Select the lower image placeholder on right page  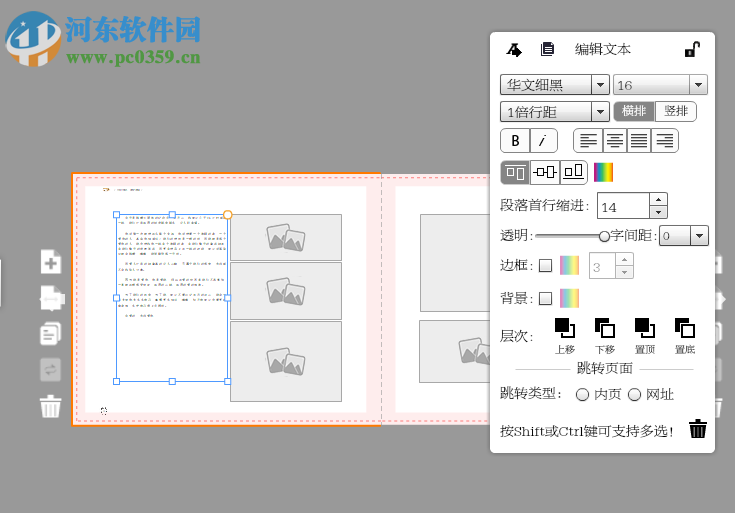[454, 352]
